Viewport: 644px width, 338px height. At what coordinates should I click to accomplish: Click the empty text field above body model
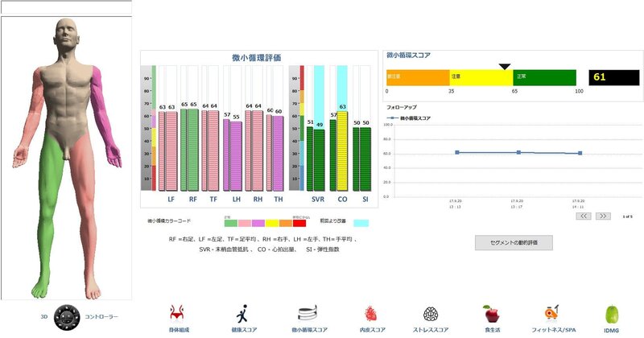click(x=66, y=7)
